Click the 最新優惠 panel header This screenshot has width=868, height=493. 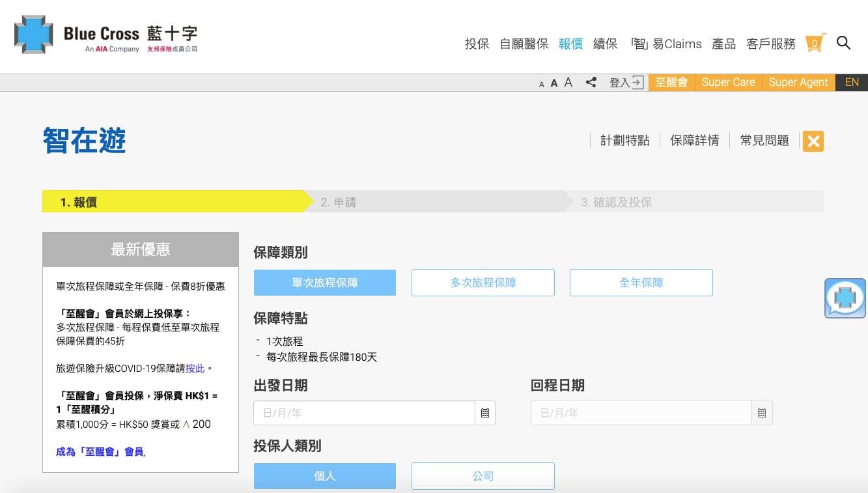point(141,249)
